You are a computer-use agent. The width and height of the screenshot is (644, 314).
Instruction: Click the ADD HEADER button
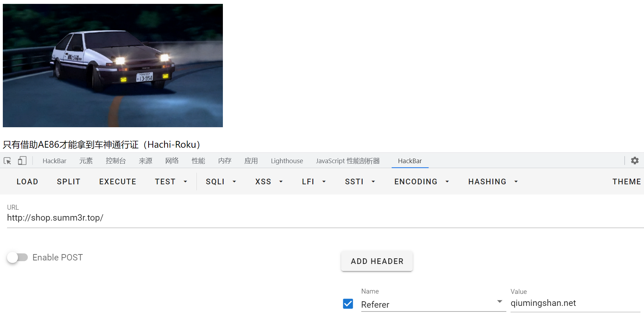[377, 261]
